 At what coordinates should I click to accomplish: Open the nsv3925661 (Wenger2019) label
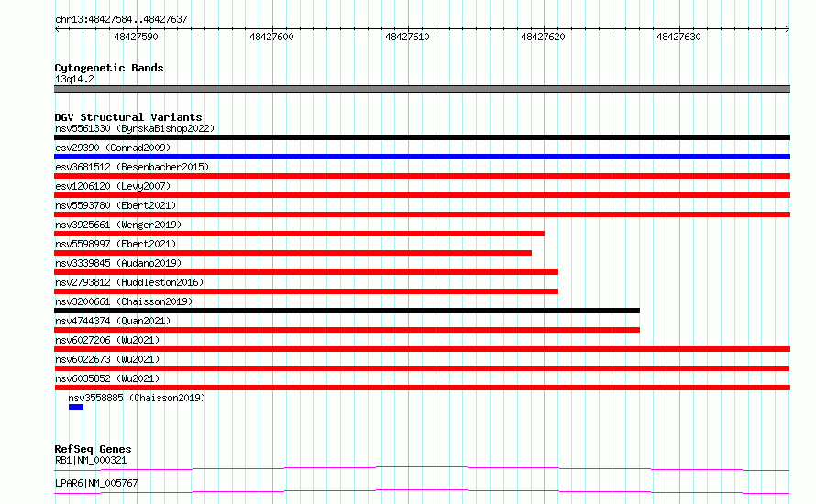[x=118, y=225]
